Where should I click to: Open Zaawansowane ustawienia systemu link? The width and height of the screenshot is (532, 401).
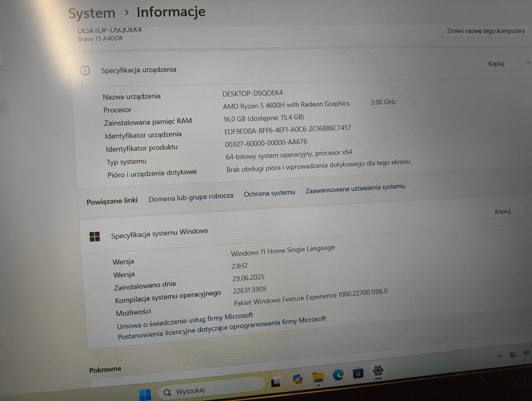pos(355,189)
